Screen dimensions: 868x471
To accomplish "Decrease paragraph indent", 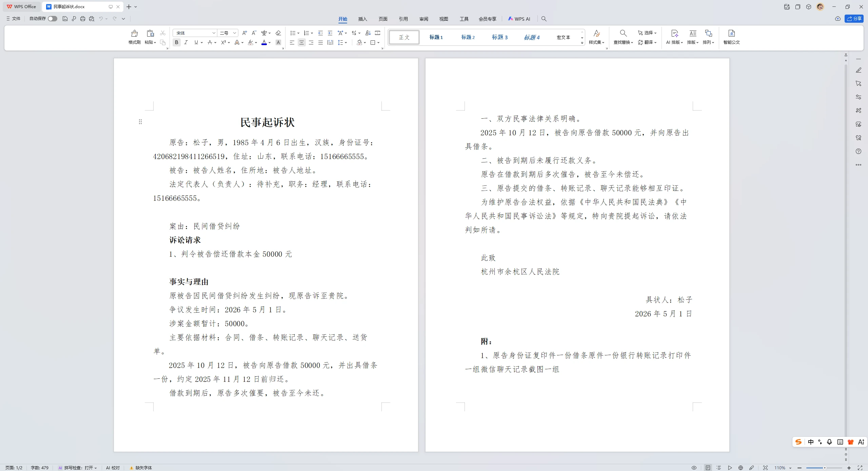I will (320, 33).
